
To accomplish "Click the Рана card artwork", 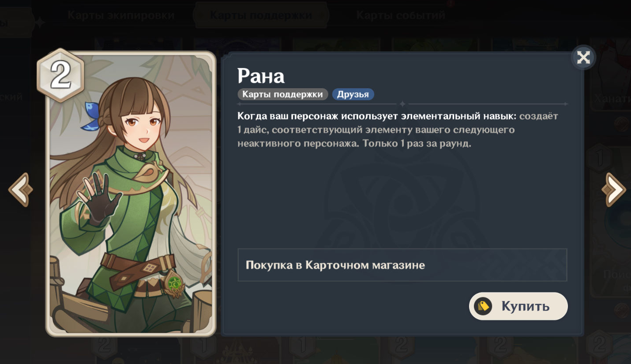I will point(131,193).
